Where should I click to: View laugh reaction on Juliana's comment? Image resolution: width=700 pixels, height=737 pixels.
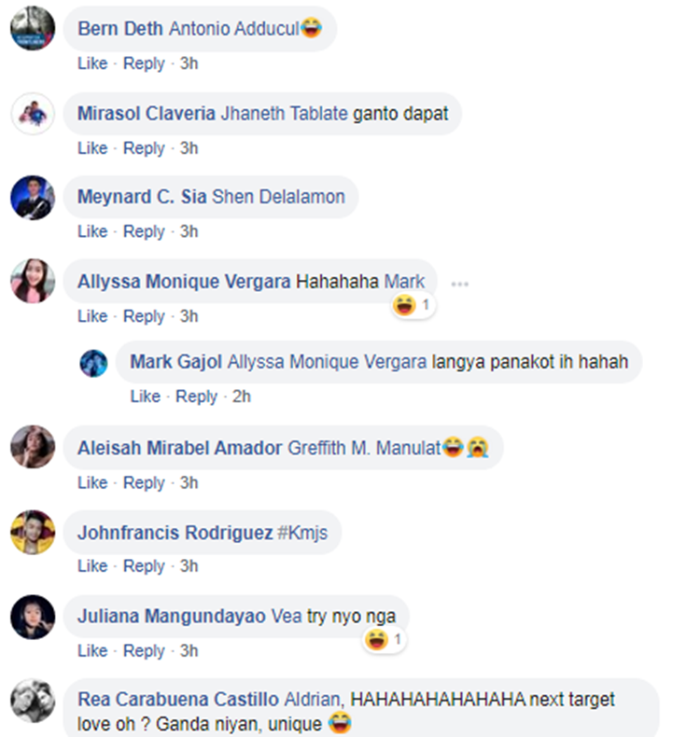click(385, 640)
